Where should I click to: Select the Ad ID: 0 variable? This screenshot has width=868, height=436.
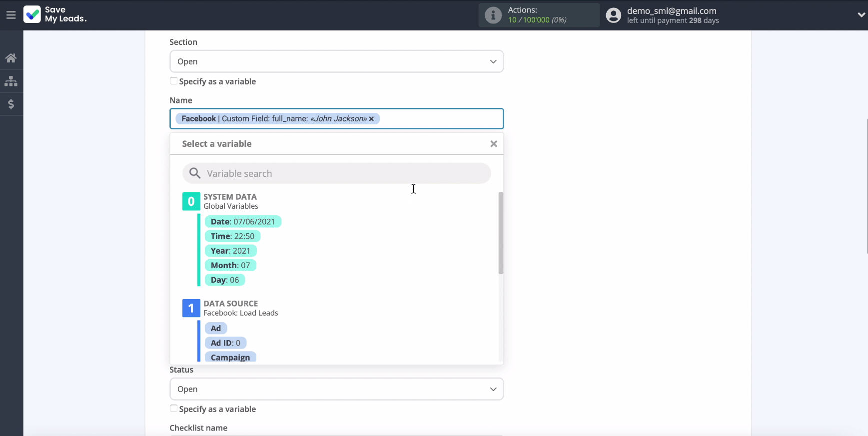coord(225,343)
